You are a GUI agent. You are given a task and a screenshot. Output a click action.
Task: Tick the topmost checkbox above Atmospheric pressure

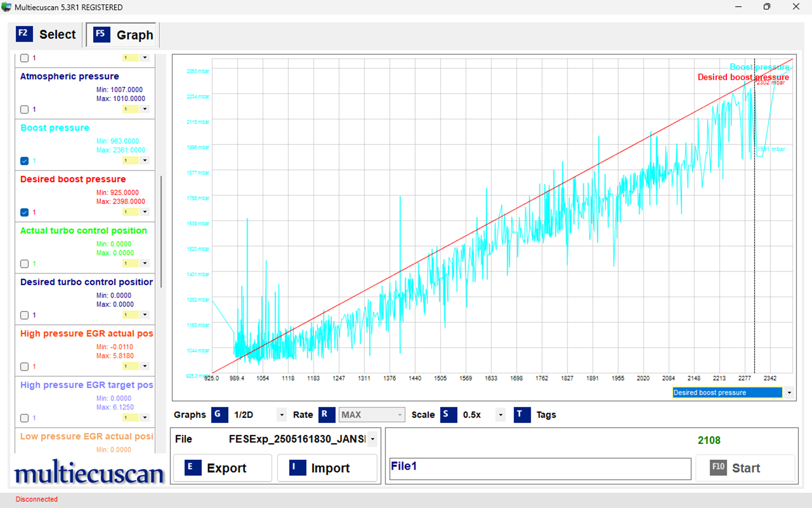coord(24,58)
